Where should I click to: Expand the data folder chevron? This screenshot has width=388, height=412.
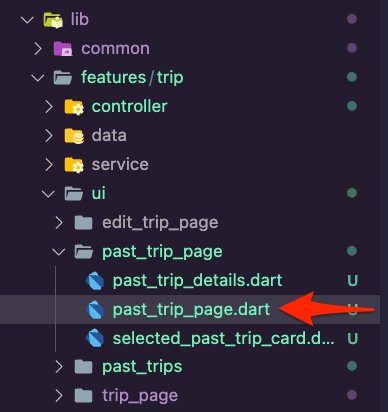tap(49, 136)
